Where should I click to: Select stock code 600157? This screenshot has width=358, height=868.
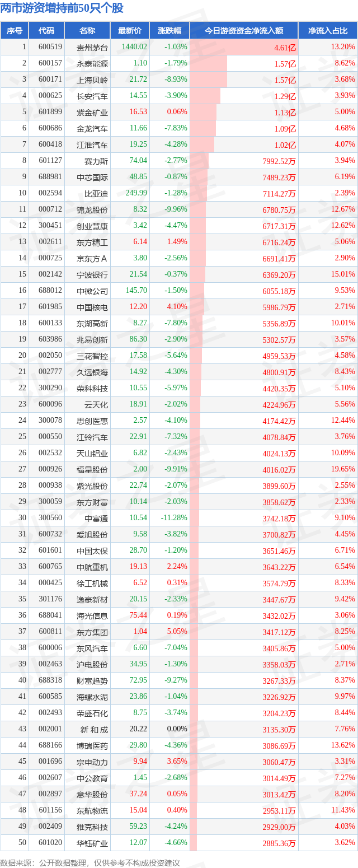(x=50, y=63)
